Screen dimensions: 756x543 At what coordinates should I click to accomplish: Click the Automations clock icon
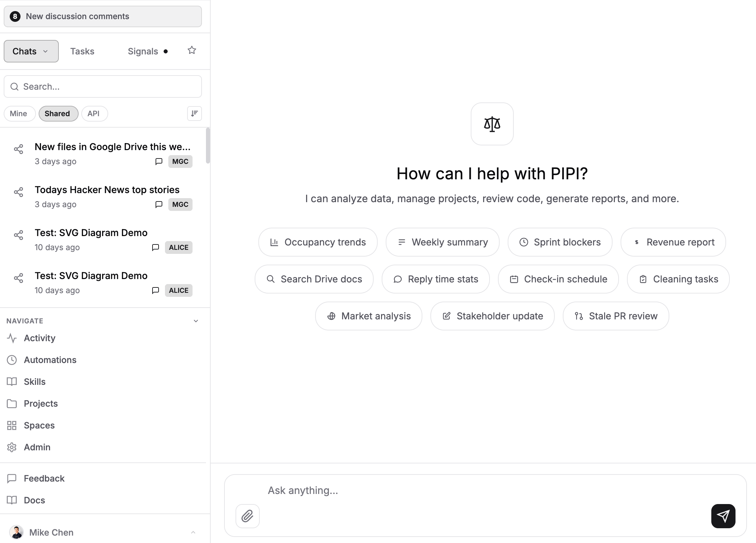[12, 360]
